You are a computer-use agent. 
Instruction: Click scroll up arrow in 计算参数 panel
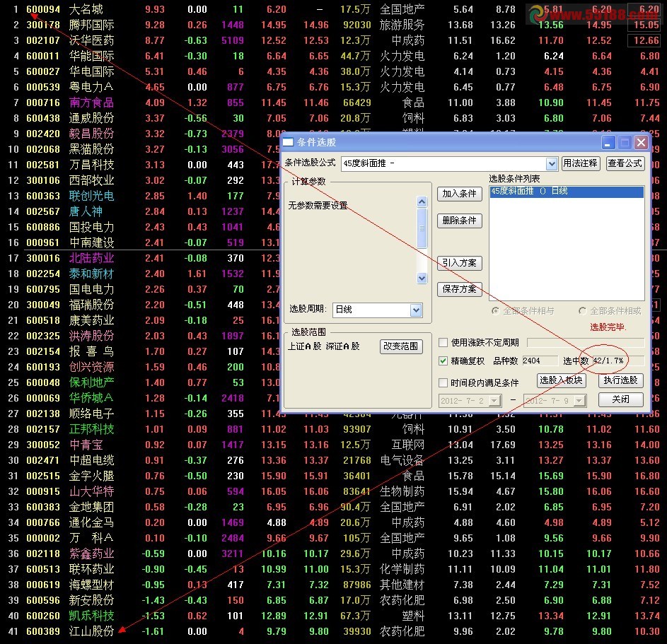point(422,201)
